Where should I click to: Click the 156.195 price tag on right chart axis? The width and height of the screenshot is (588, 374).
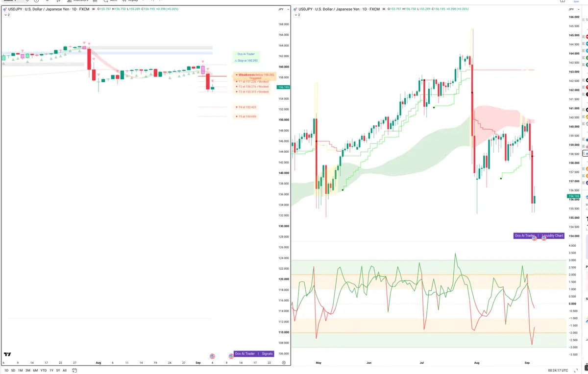573,196
